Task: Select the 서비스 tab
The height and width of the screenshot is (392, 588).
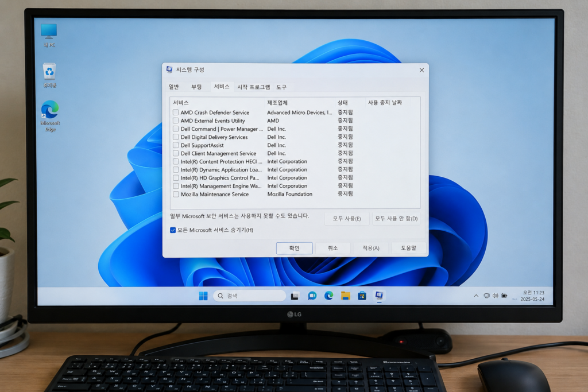Action: [x=222, y=87]
